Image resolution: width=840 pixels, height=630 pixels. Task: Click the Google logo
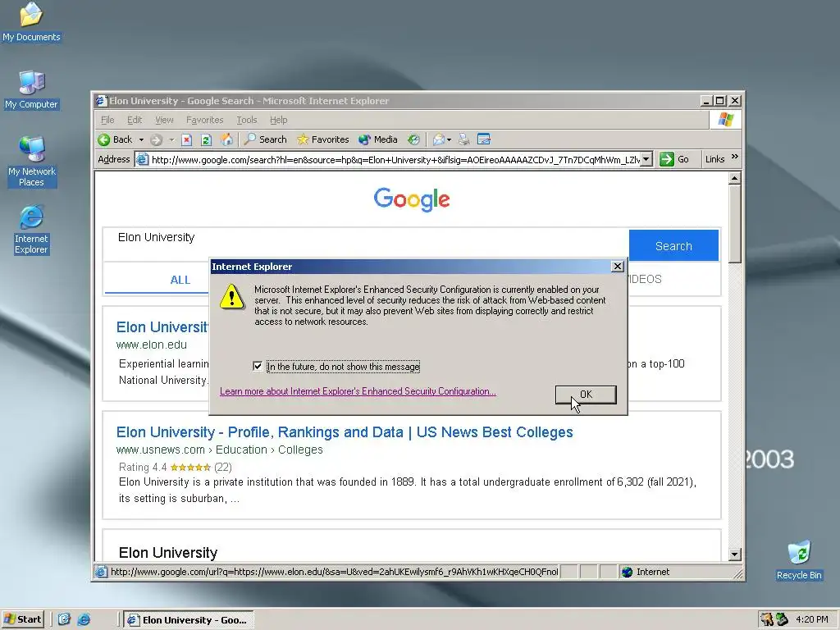412,200
